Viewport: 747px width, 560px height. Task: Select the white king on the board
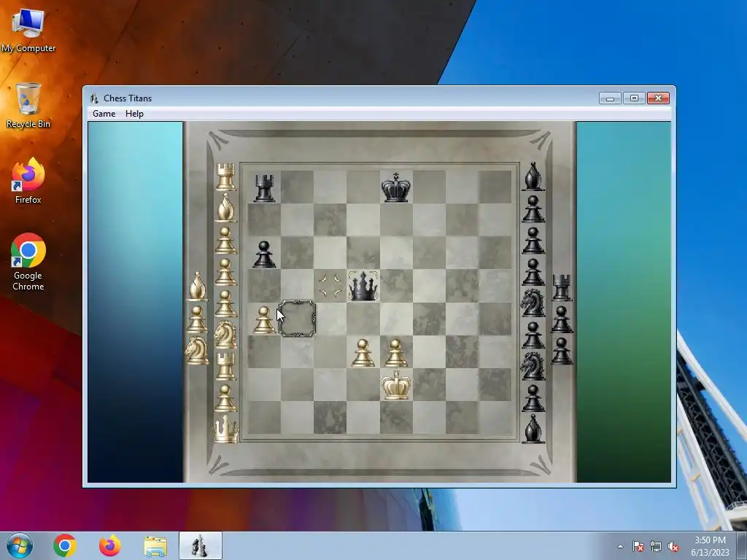tap(396, 385)
